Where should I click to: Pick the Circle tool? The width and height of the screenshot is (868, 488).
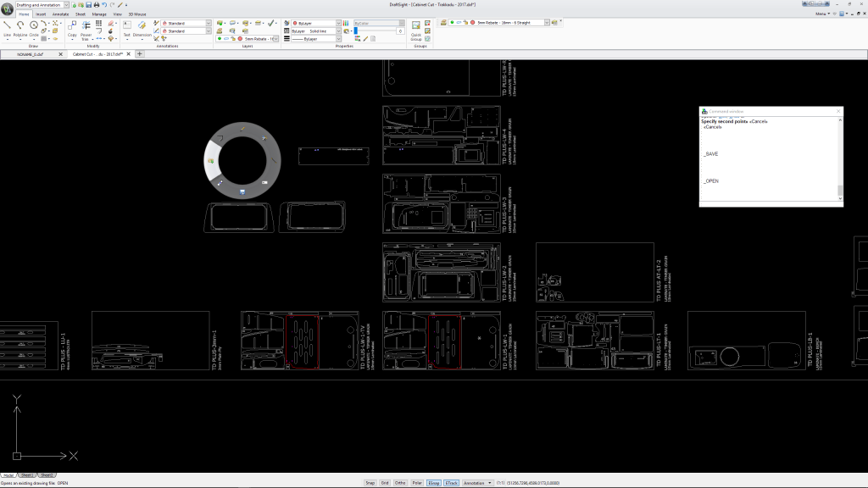tap(34, 26)
